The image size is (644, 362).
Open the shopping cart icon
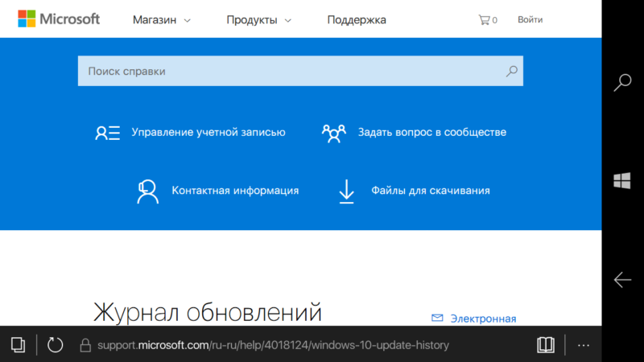[x=488, y=19]
